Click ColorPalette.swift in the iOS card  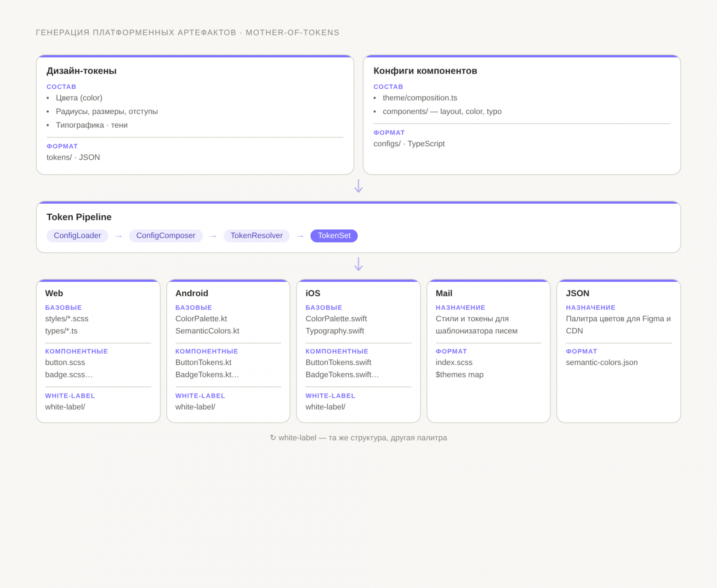pos(336,319)
